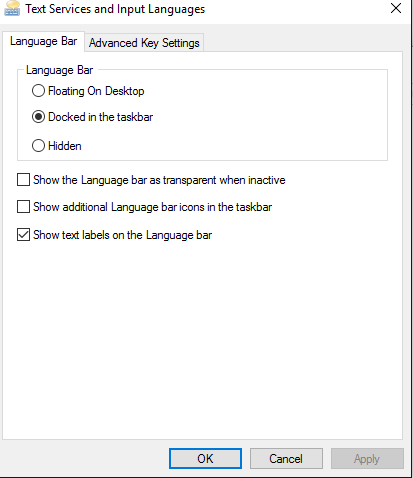Viewport: 413px width, 478px height.
Task: Select the Docked in the taskbar radio circle
Action: tap(38, 117)
